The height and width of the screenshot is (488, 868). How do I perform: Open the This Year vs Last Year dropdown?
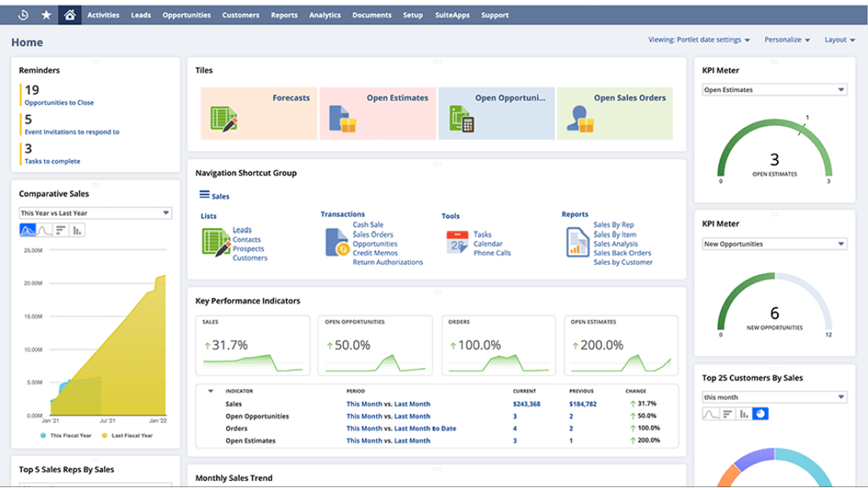pos(95,213)
